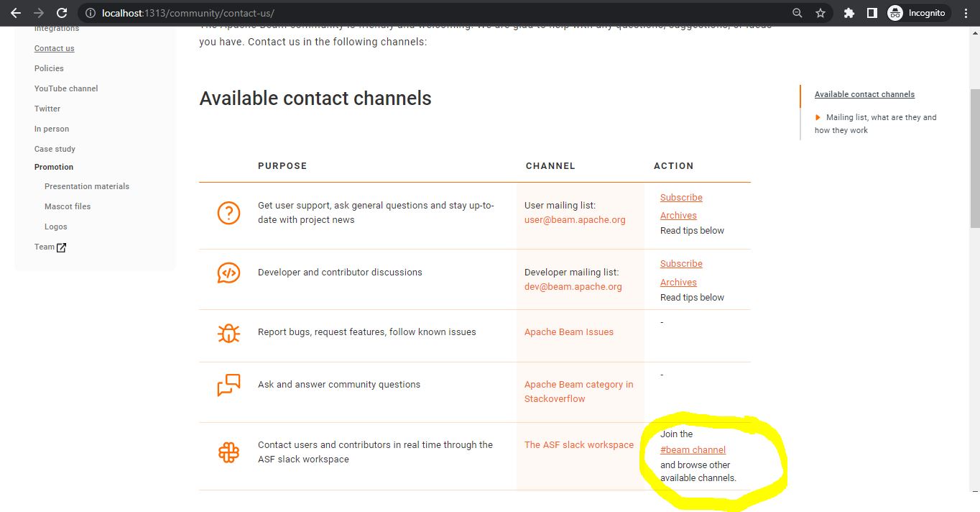Click the ACTION column header
Image resolution: width=980 pixels, height=512 pixels.
pyautogui.click(x=673, y=166)
